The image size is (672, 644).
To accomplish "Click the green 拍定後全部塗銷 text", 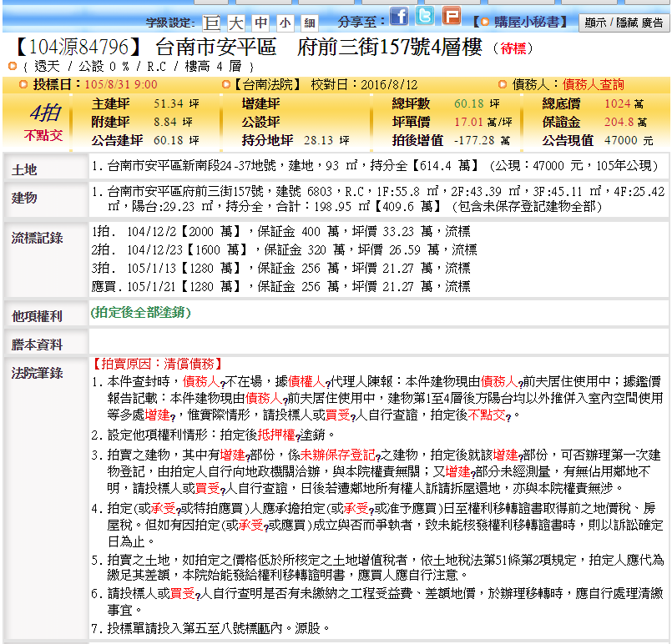I will click(x=140, y=312).
